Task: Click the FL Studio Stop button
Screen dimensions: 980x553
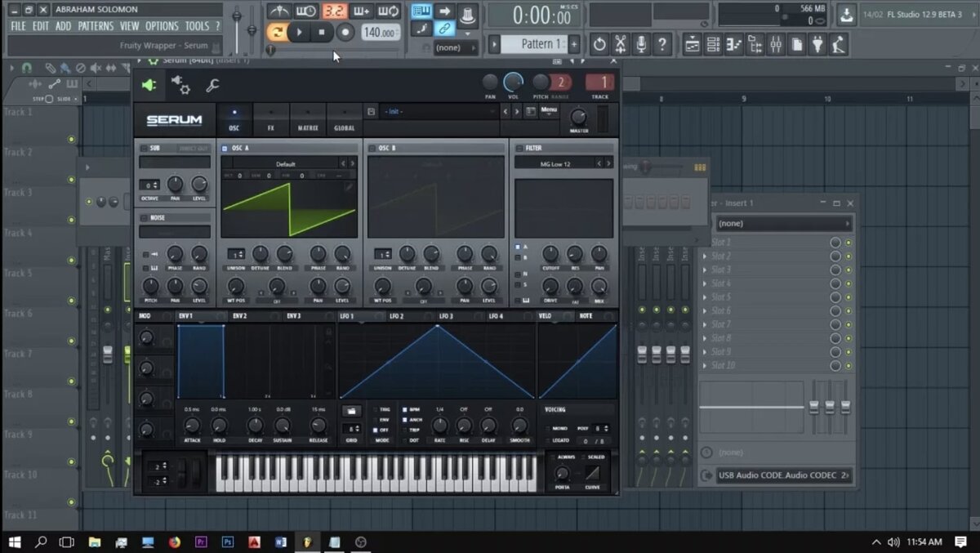Action: pos(322,32)
